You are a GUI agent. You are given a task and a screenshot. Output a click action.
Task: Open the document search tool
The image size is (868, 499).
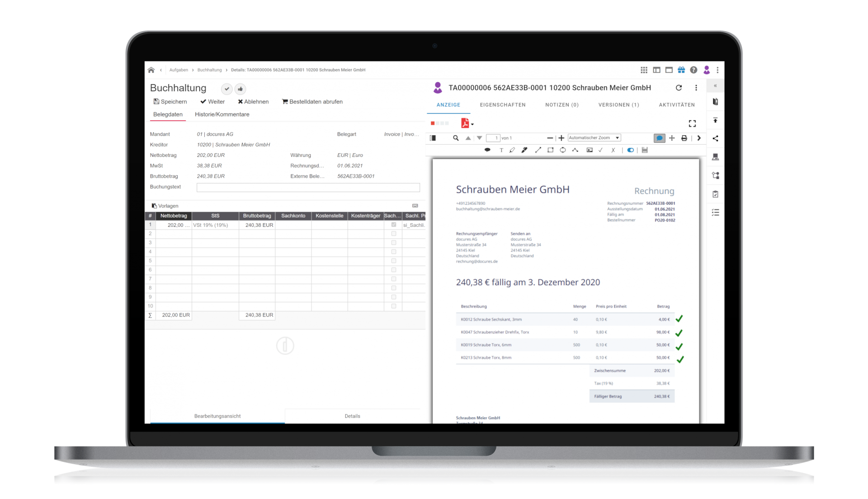click(x=456, y=138)
